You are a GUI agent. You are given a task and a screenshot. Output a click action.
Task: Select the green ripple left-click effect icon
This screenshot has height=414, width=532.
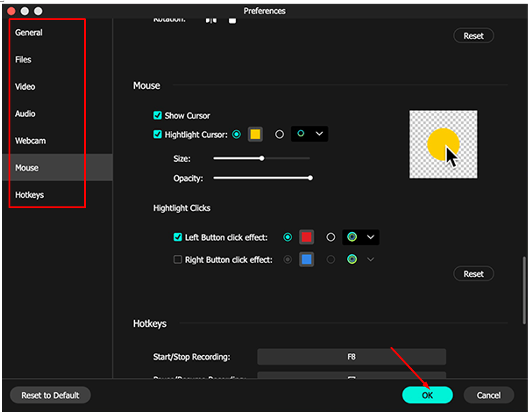coord(353,237)
